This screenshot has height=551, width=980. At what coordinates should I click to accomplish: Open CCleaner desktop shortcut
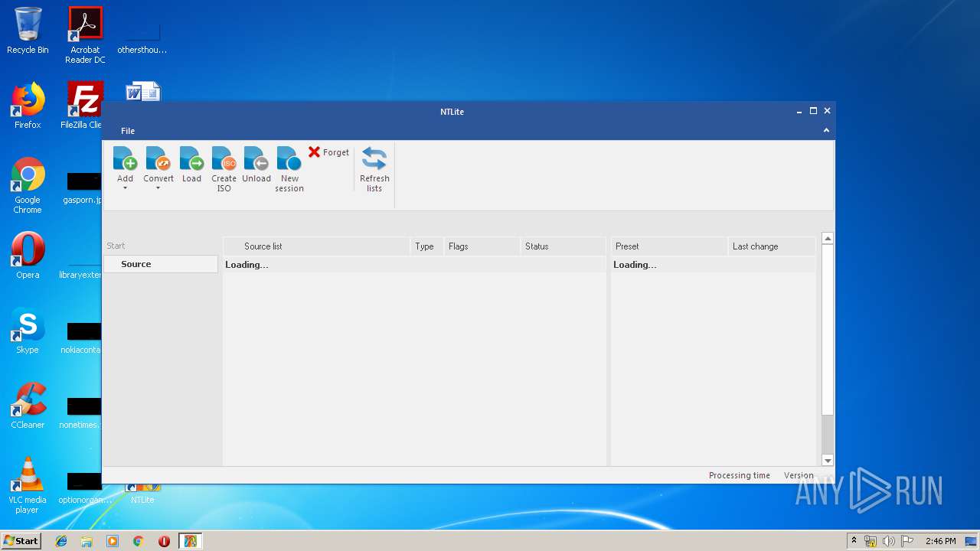click(28, 406)
